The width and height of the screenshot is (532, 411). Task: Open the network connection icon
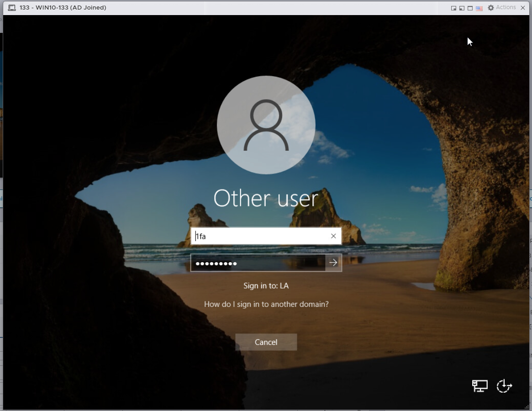[479, 386]
